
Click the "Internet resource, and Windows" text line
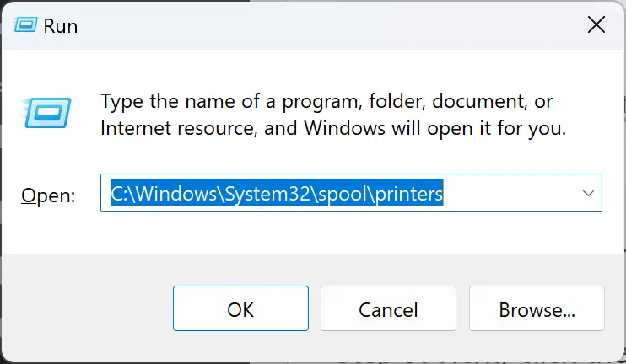(x=243, y=128)
